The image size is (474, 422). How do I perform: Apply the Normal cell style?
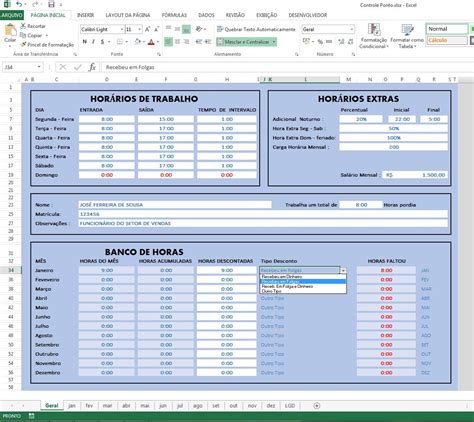pyautogui.click(x=447, y=29)
